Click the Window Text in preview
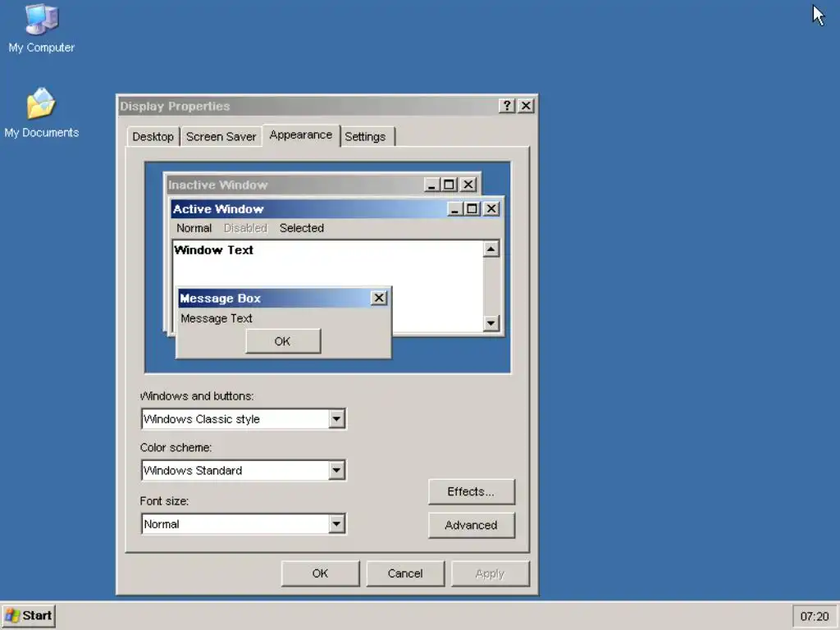Image resolution: width=840 pixels, height=630 pixels. pos(214,250)
